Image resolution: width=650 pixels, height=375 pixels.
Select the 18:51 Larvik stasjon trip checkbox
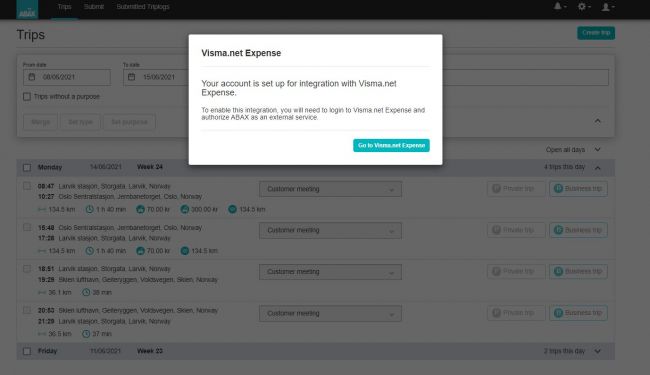coord(27,269)
